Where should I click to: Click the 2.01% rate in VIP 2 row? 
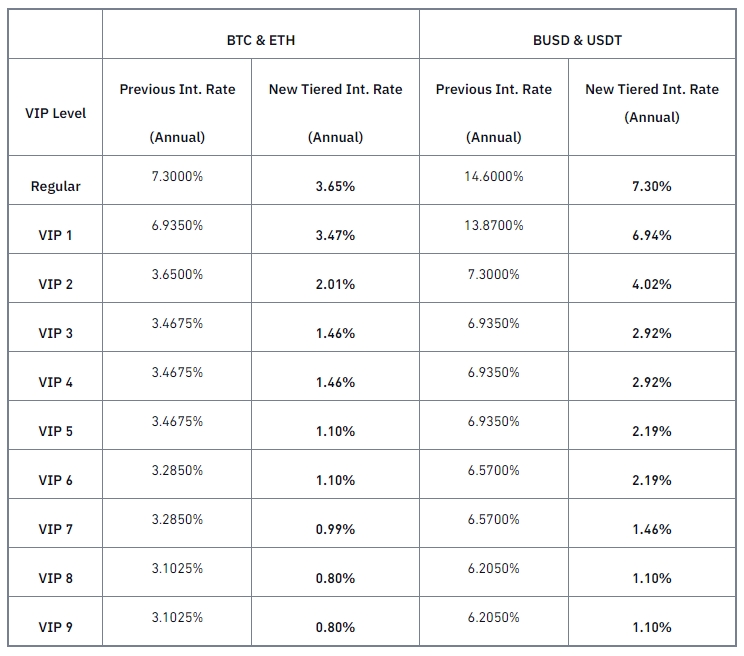coord(335,284)
